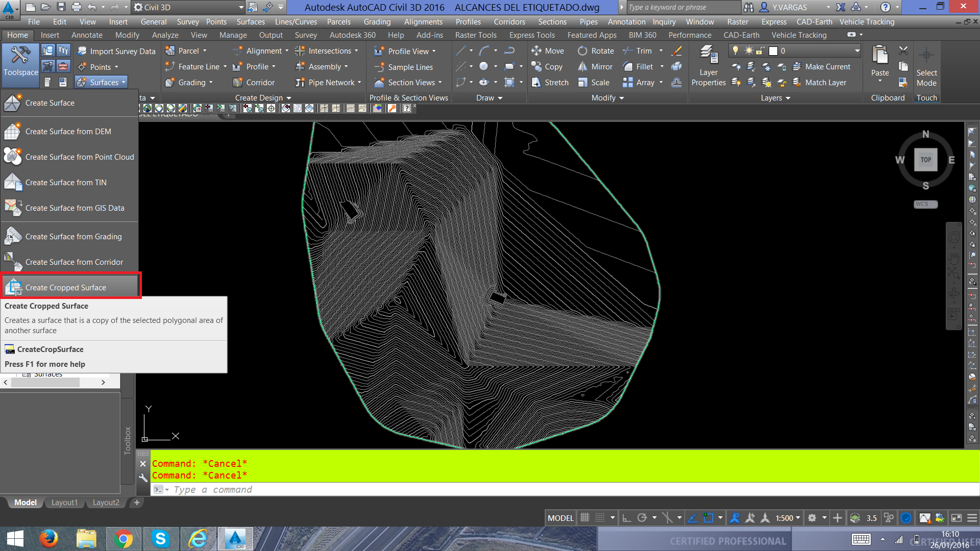Toggle the layer lock in the layer control

click(x=760, y=51)
